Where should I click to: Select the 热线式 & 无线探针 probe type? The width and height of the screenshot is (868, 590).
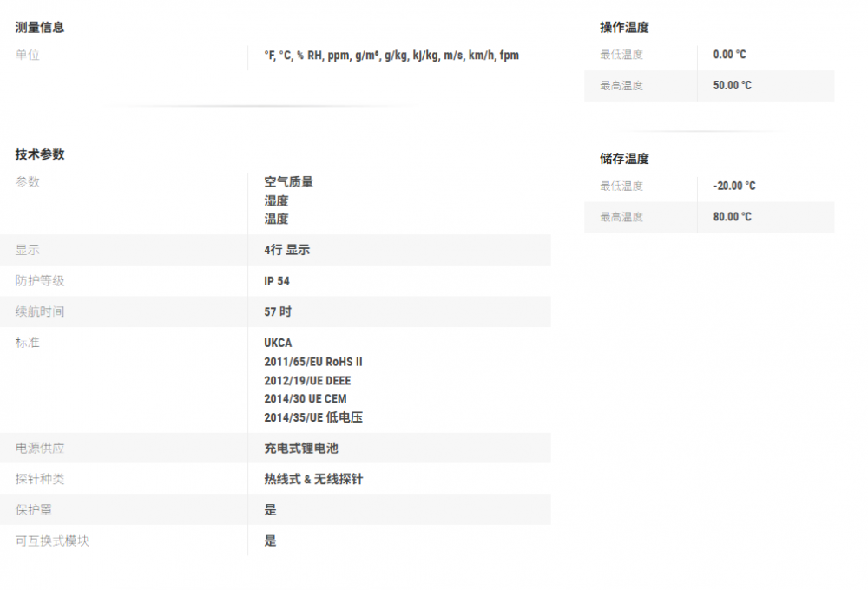click(313, 479)
